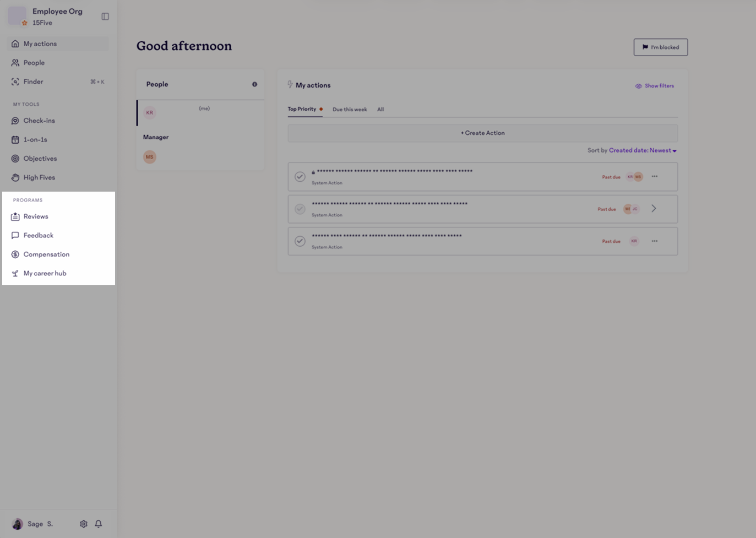Viewport: 756px width, 538px height.
Task: Open the High Fives tool
Action: coord(39,177)
